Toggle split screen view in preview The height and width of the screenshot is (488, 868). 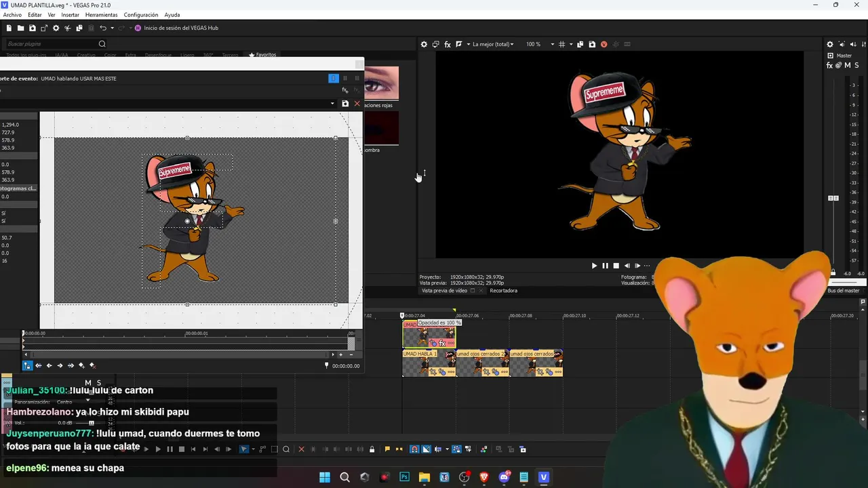[459, 44]
